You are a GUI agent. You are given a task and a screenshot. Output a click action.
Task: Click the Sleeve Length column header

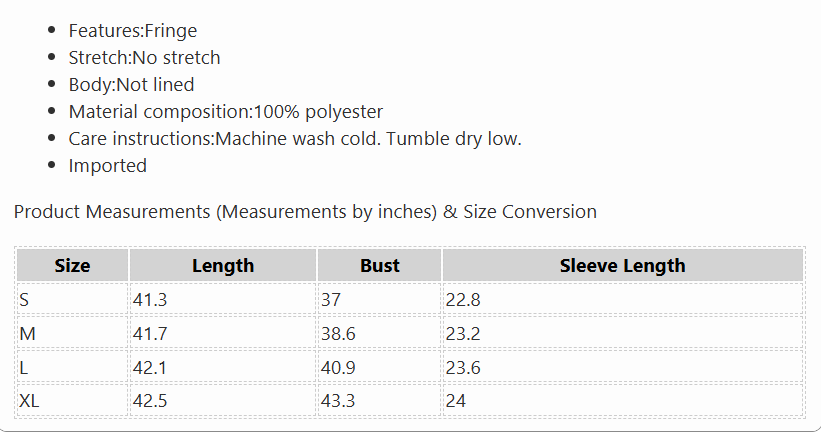623,265
